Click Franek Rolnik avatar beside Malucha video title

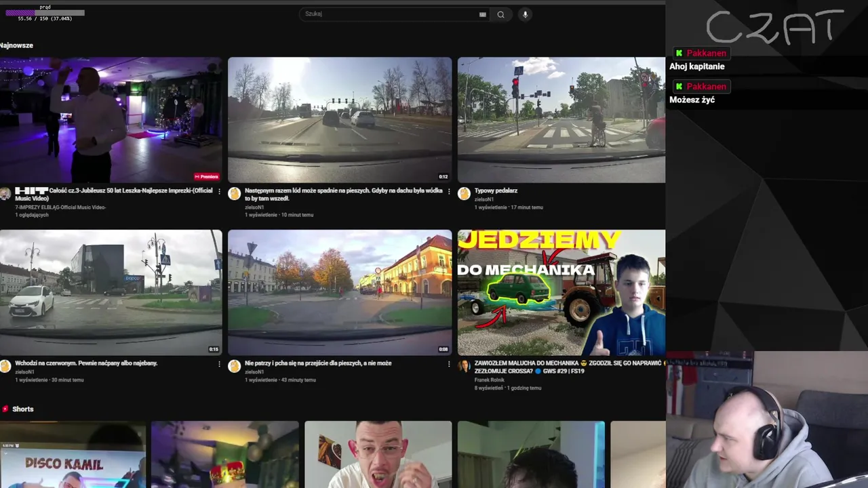(x=464, y=366)
